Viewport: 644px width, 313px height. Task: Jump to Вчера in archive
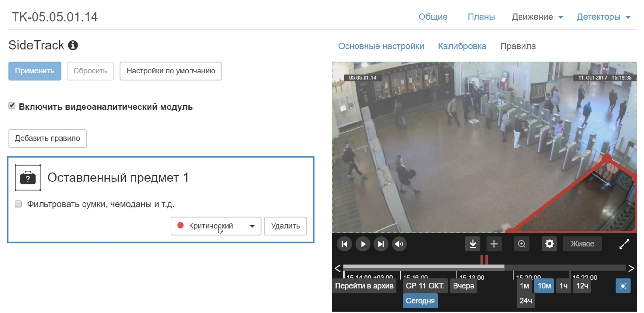[463, 286]
